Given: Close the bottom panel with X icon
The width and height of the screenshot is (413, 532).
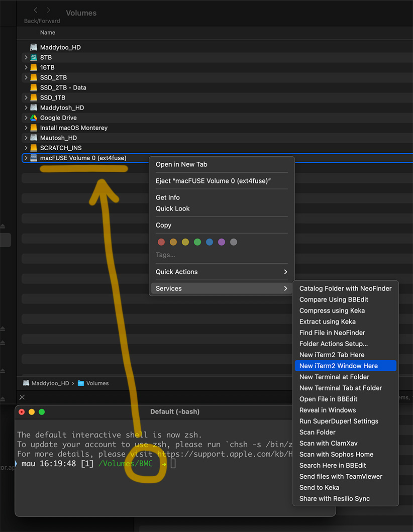Looking at the screenshot, I should [x=22, y=397].
